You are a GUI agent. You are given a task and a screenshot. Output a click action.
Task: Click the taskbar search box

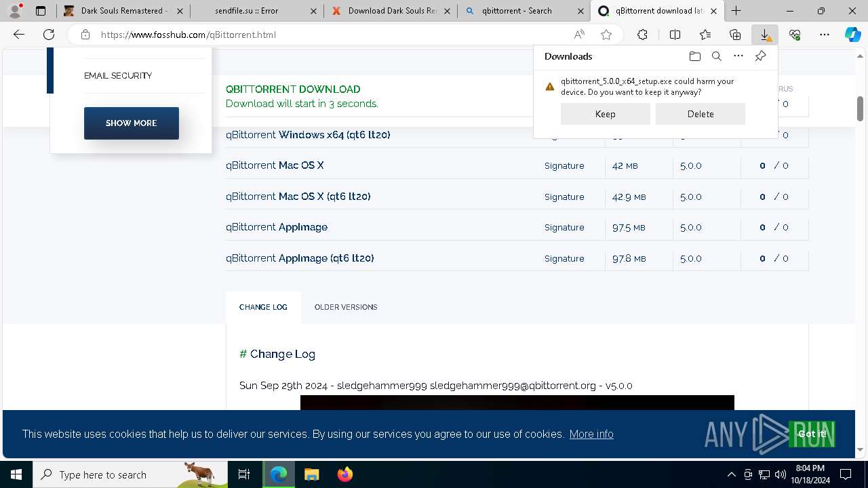pyautogui.click(x=130, y=474)
